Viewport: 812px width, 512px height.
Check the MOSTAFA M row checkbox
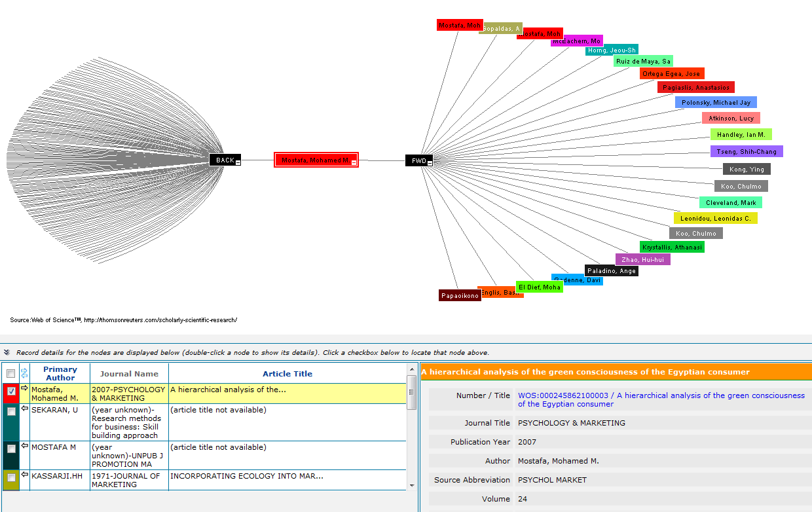pyautogui.click(x=11, y=448)
